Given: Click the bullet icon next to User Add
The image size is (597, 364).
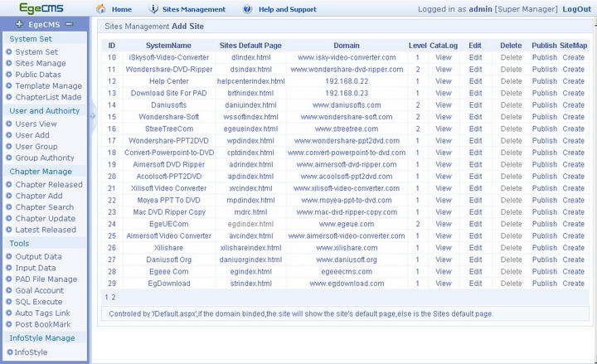Looking at the screenshot, I should click(x=9, y=135).
